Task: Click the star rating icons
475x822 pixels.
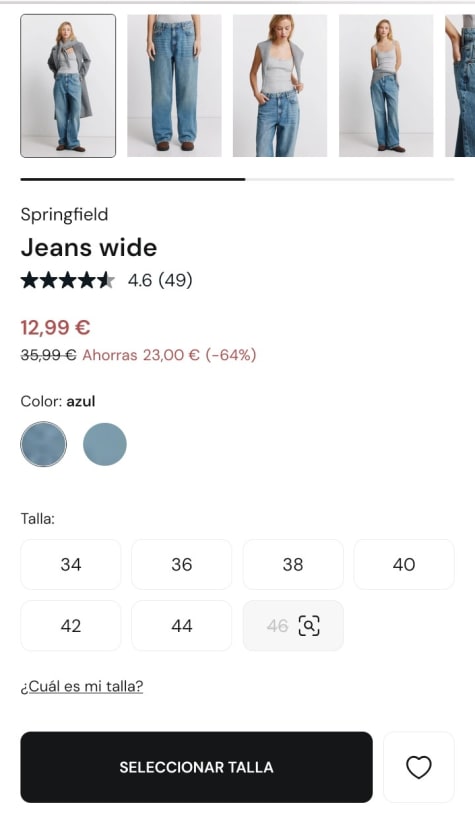Action: [68, 280]
